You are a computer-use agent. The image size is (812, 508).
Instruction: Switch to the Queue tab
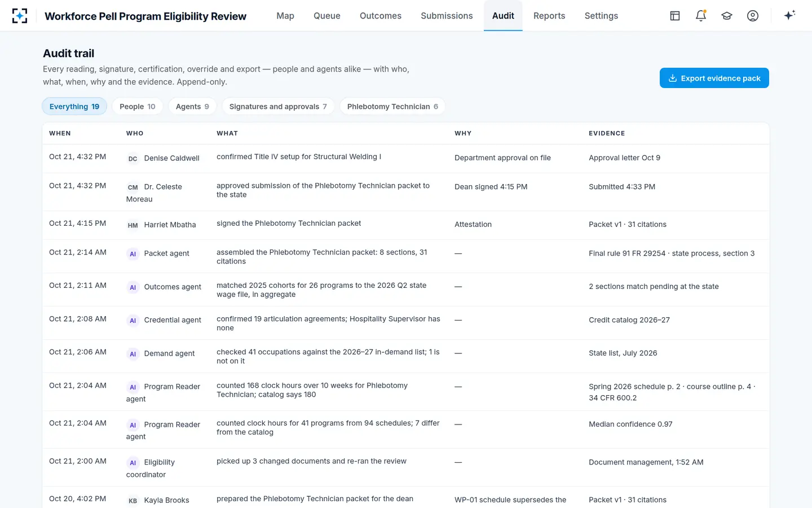[327, 16]
